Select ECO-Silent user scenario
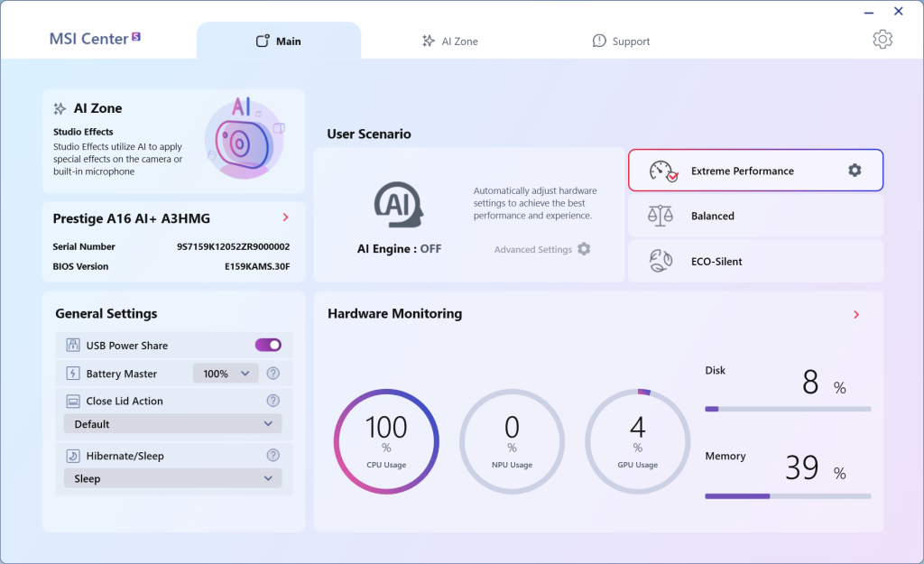The height and width of the screenshot is (564, 924). 755,261
